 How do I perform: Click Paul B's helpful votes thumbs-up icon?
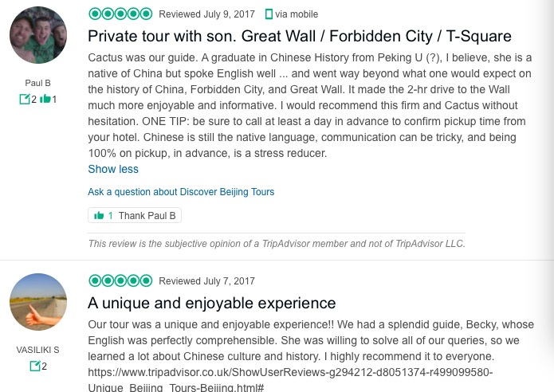(45, 100)
